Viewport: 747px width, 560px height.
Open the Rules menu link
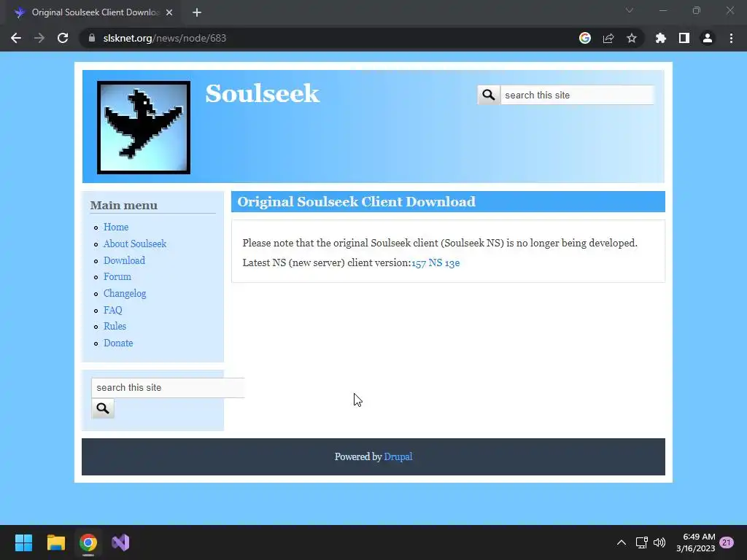click(x=115, y=326)
